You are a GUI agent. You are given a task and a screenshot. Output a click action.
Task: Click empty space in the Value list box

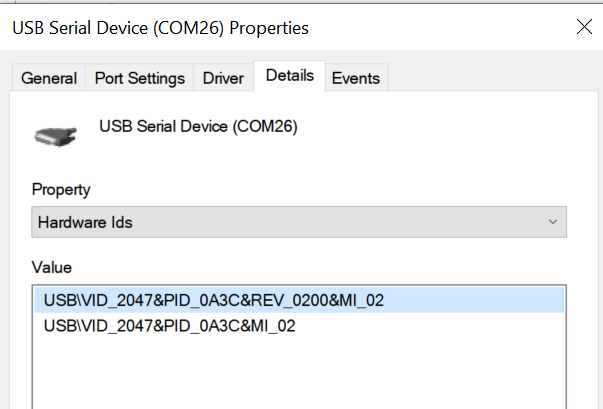tap(300, 375)
